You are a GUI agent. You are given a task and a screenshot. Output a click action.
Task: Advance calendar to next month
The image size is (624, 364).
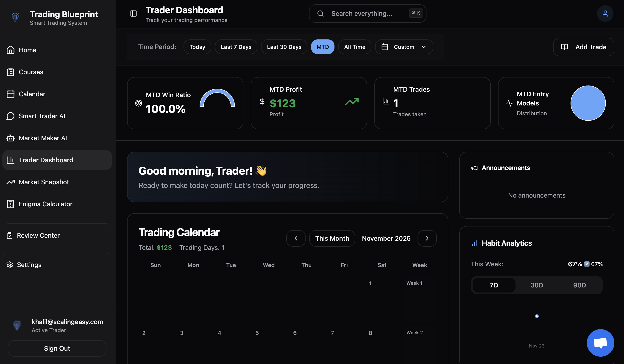click(427, 238)
